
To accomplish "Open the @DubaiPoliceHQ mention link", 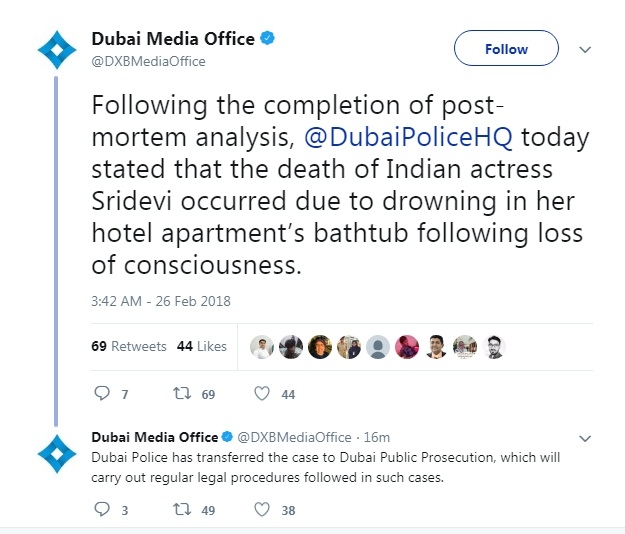I will [408, 137].
